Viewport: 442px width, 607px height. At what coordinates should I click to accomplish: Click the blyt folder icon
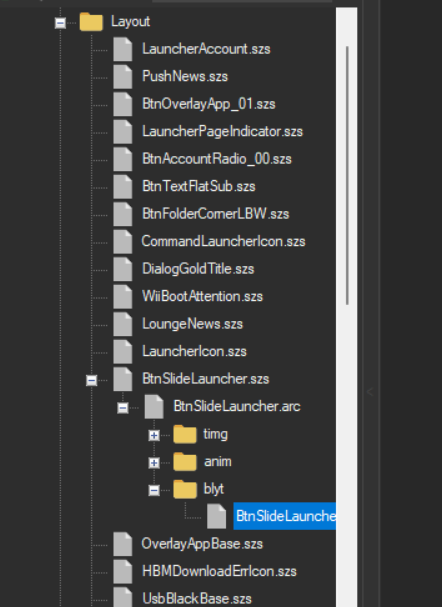(x=185, y=489)
